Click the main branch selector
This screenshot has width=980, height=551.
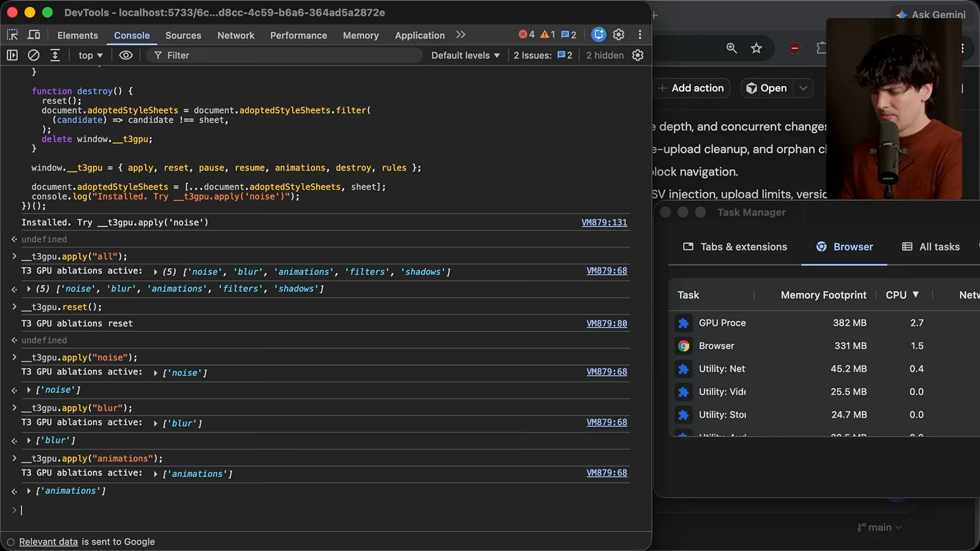880,527
